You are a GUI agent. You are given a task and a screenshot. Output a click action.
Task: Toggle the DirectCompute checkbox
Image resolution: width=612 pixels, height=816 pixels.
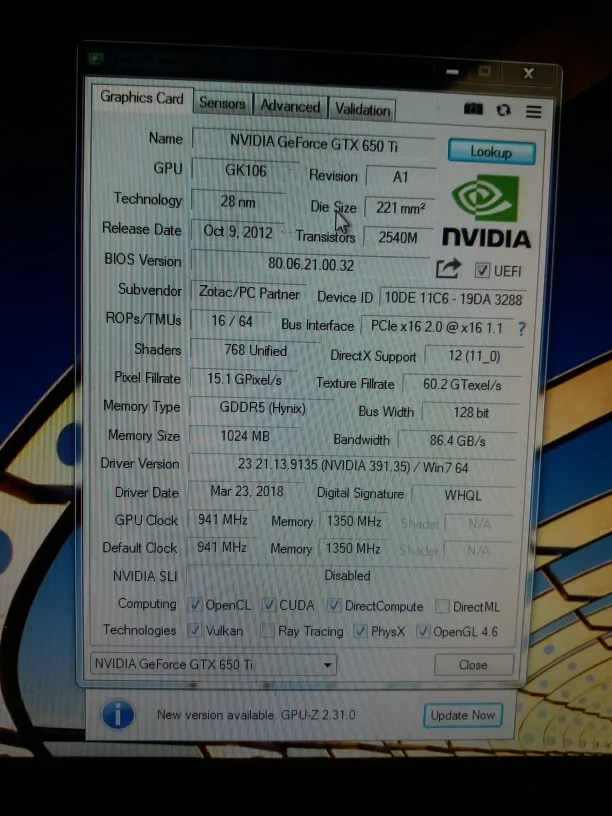pos(334,605)
